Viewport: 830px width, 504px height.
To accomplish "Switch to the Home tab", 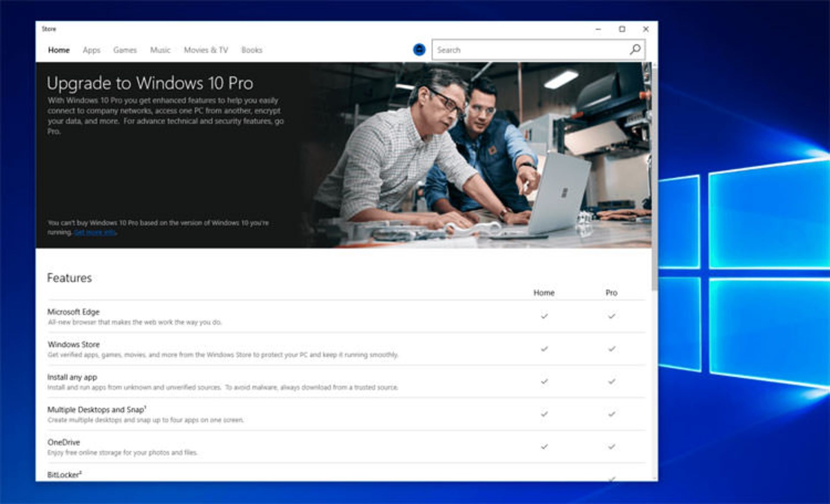I will [x=59, y=50].
